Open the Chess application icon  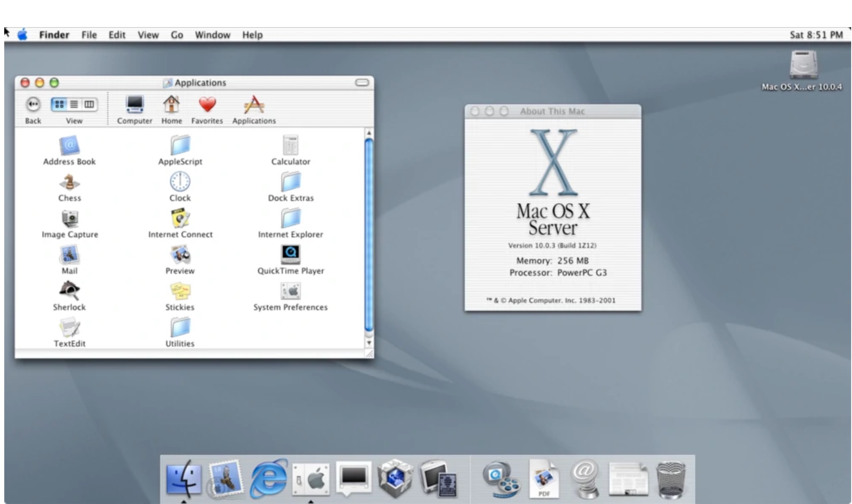69,183
